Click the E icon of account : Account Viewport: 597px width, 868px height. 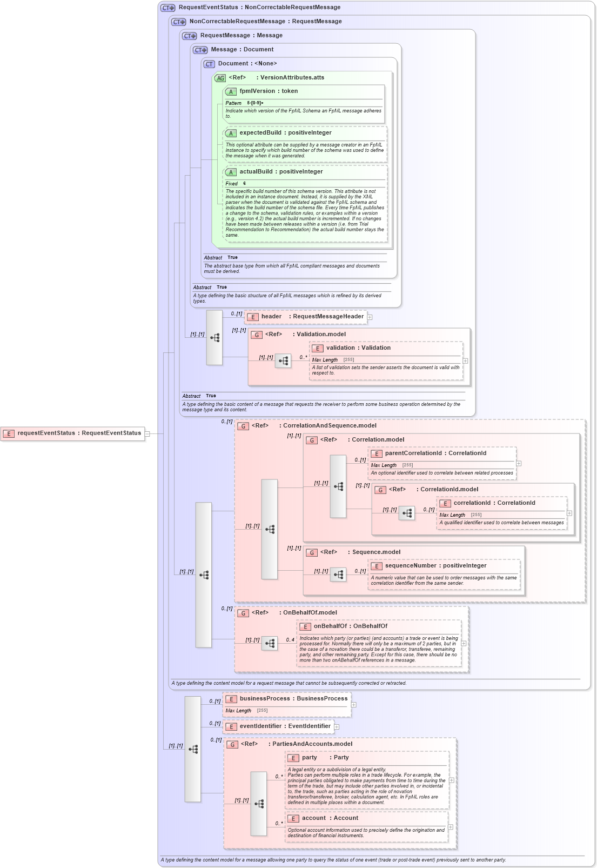(293, 819)
